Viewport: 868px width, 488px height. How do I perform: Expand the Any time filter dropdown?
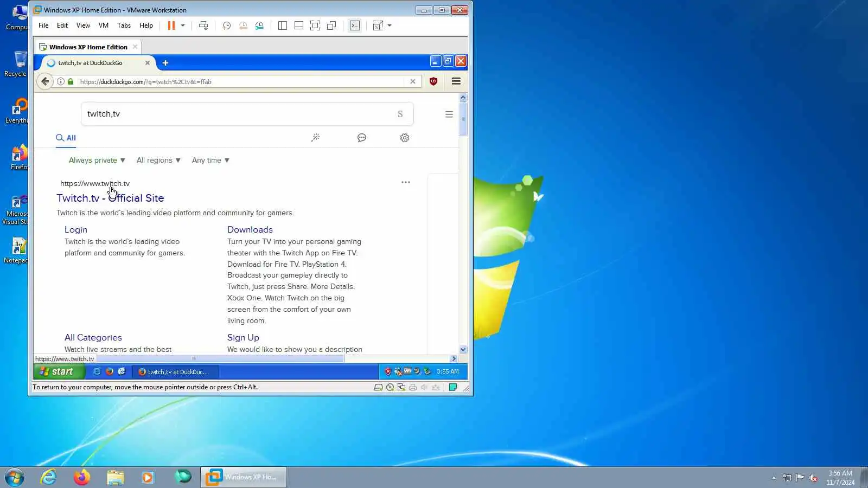click(210, 160)
